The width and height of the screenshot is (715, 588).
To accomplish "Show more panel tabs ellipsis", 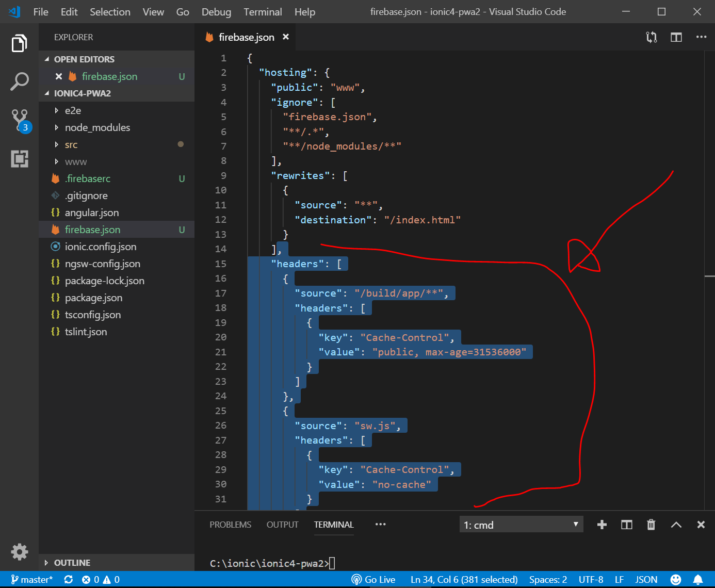I will [x=381, y=525].
